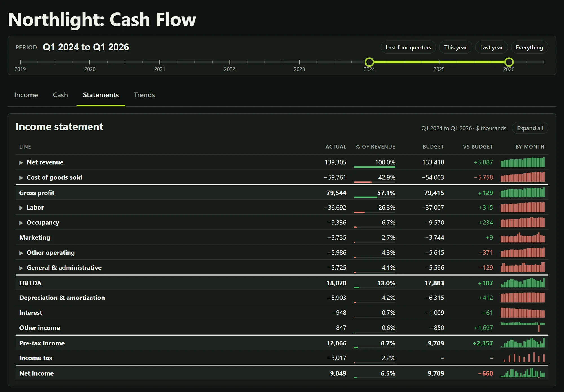Expand the Other operating row
The image size is (564, 392).
[x=21, y=253]
